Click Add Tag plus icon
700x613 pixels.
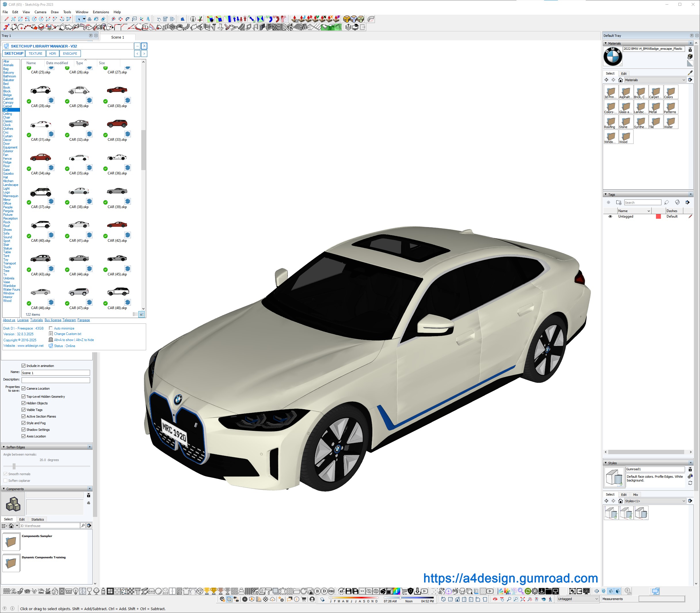[x=608, y=203]
